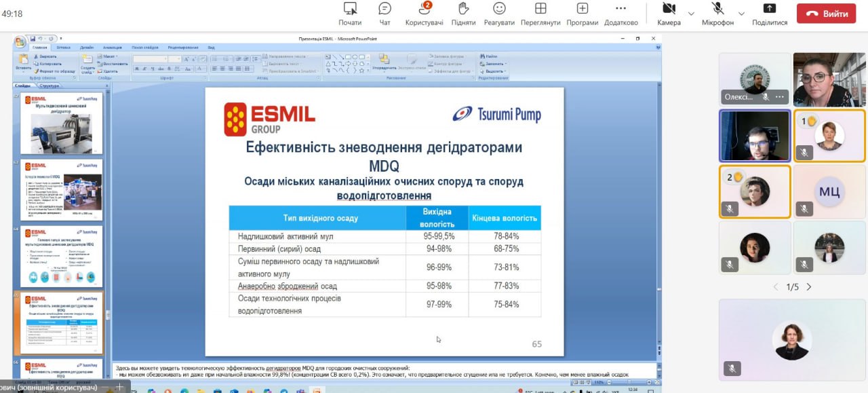Viewport: 868px width, 393px height.
Task: Expand camera options chevron
Action: point(691,14)
